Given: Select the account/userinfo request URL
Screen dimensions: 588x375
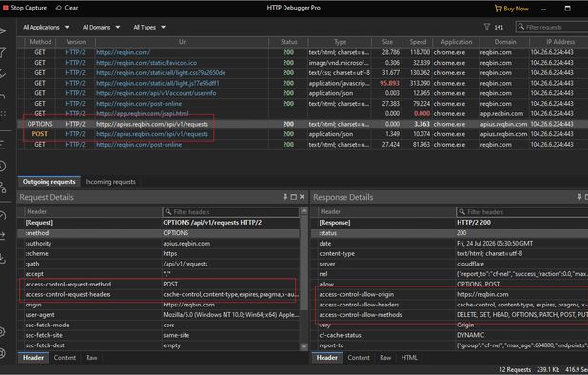Looking at the screenshot, I should click(x=156, y=93).
